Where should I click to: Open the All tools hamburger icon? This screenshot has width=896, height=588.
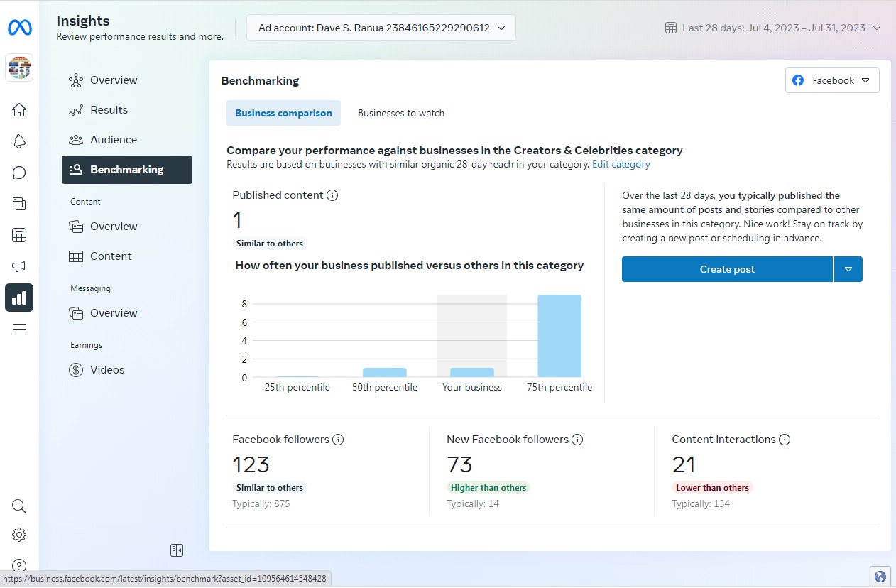19,329
